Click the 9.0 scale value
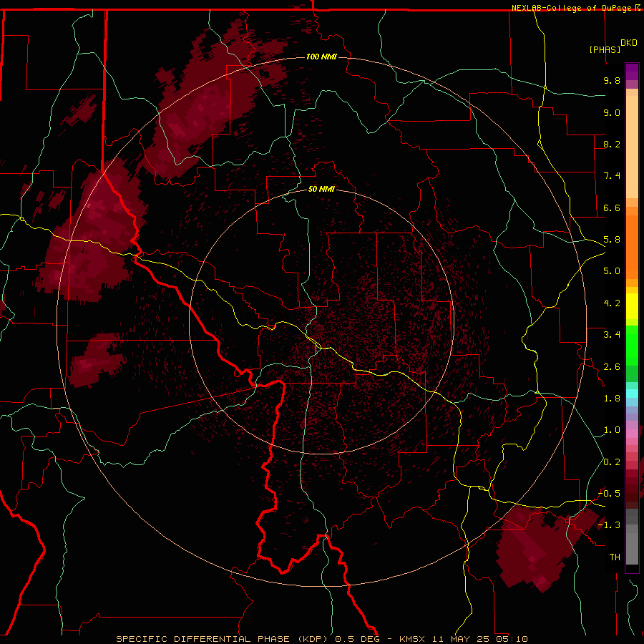 [612, 112]
